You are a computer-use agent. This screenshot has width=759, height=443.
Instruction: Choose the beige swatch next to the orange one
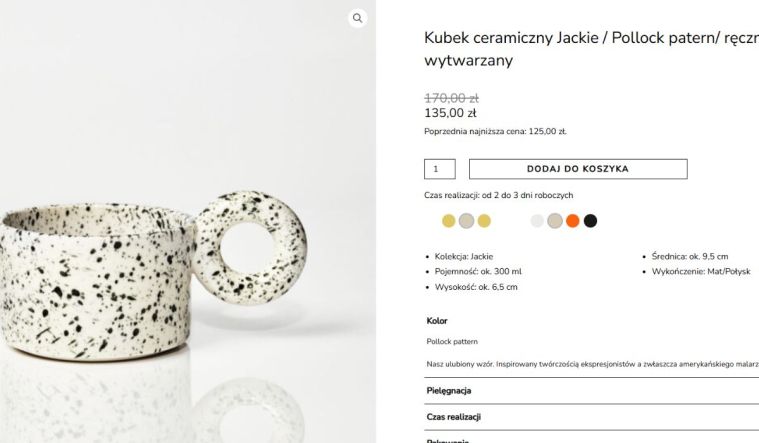(x=555, y=221)
